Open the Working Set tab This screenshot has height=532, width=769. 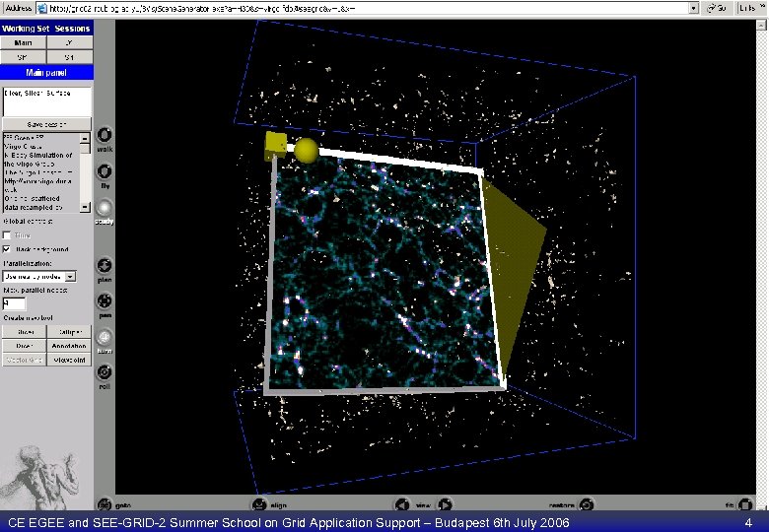pyautogui.click(x=25, y=29)
